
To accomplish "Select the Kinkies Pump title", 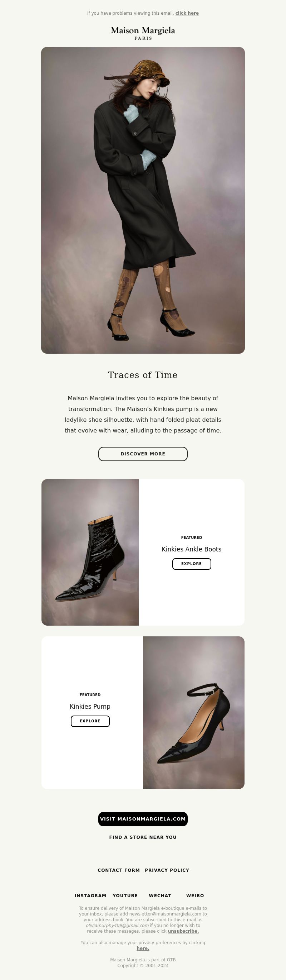I will [x=90, y=707].
